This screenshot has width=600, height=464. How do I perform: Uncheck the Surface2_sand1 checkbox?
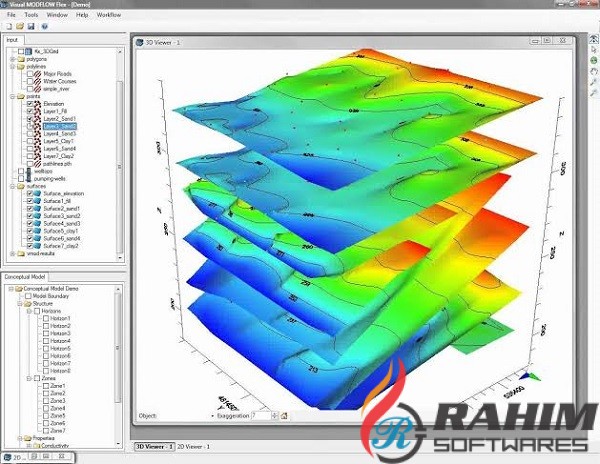click(x=30, y=208)
